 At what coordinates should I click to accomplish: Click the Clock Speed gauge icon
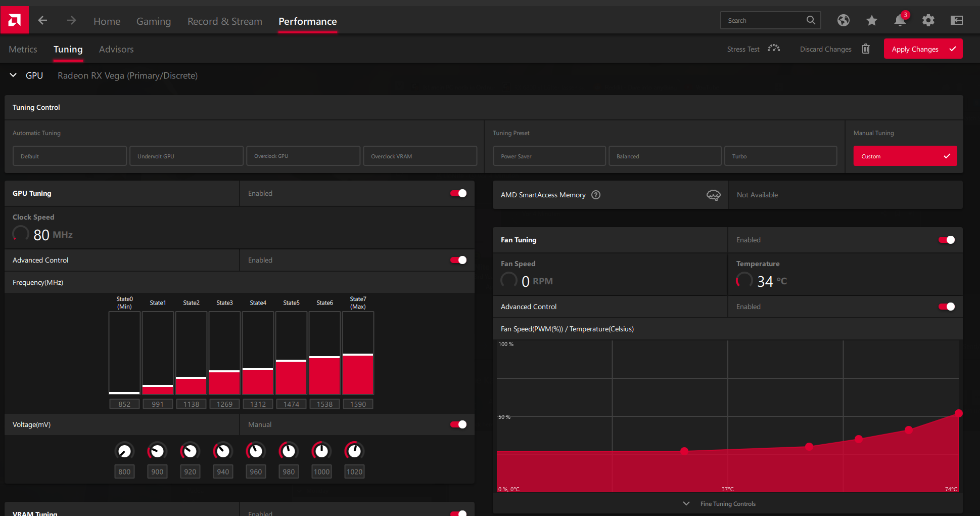click(21, 234)
